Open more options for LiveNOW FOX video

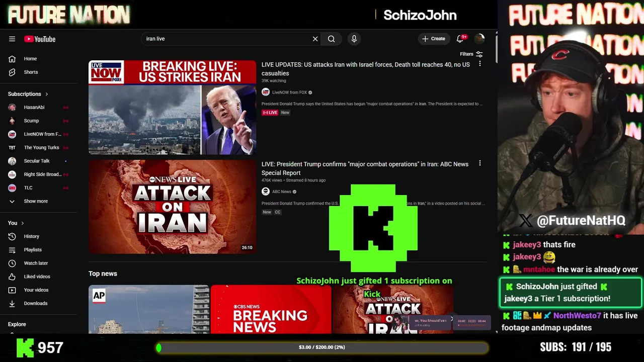(480, 64)
